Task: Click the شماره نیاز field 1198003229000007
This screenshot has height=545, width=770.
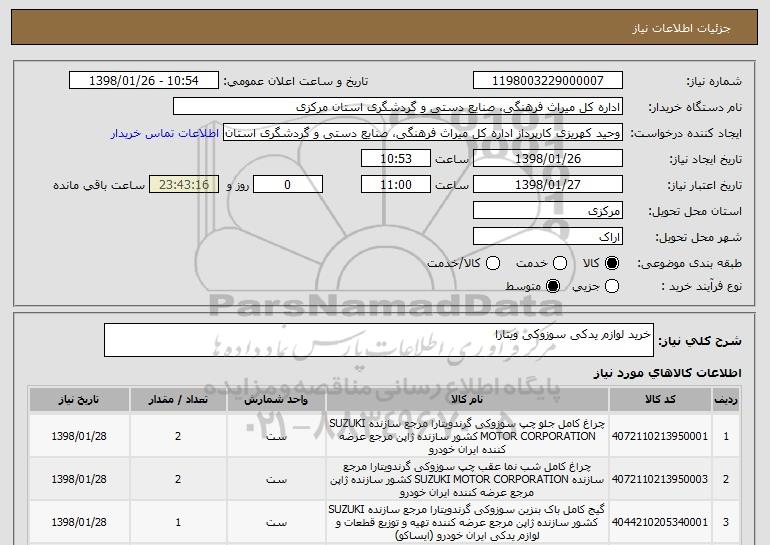Action: (548, 81)
